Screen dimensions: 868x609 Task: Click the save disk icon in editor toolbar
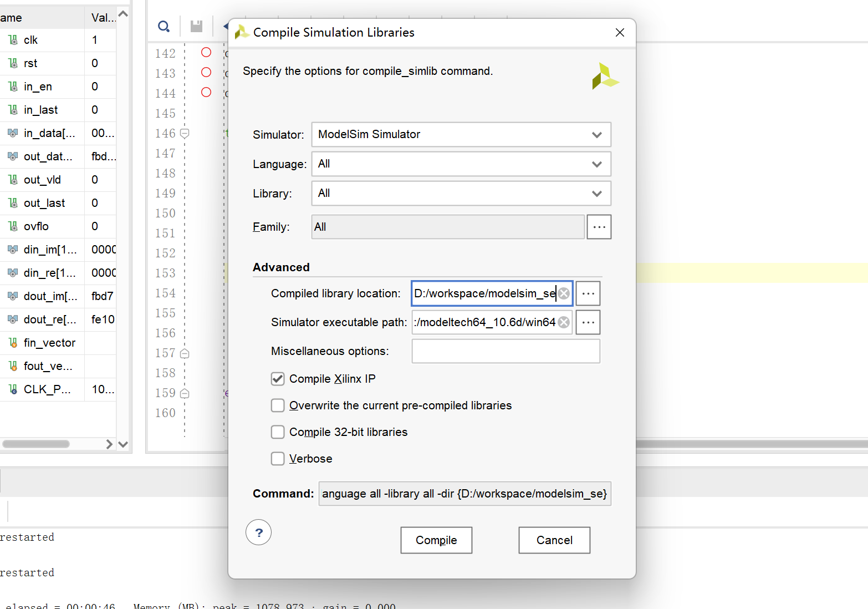tap(196, 26)
